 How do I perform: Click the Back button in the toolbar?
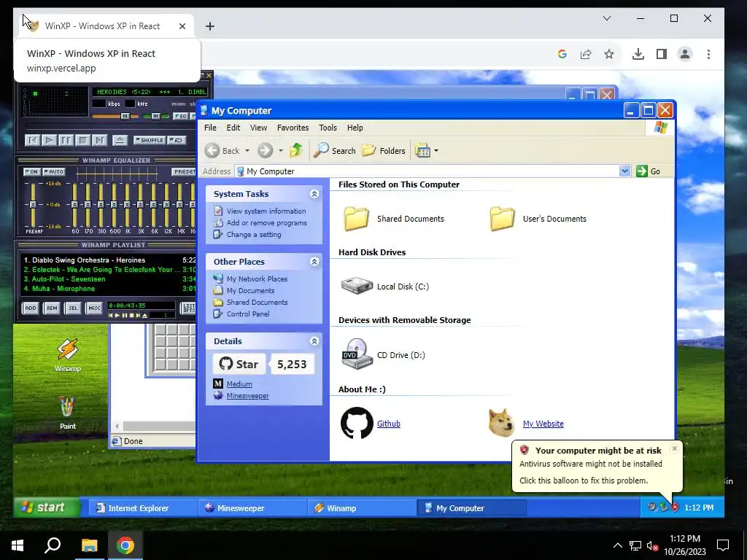click(x=222, y=150)
